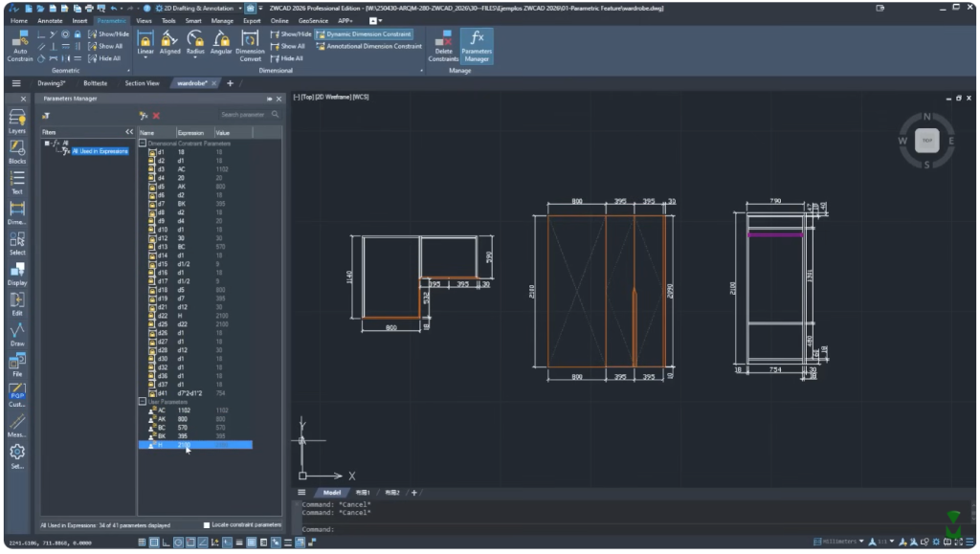Add a new drawing tab with plus
This screenshot has width=980, height=554.
(x=230, y=83)
